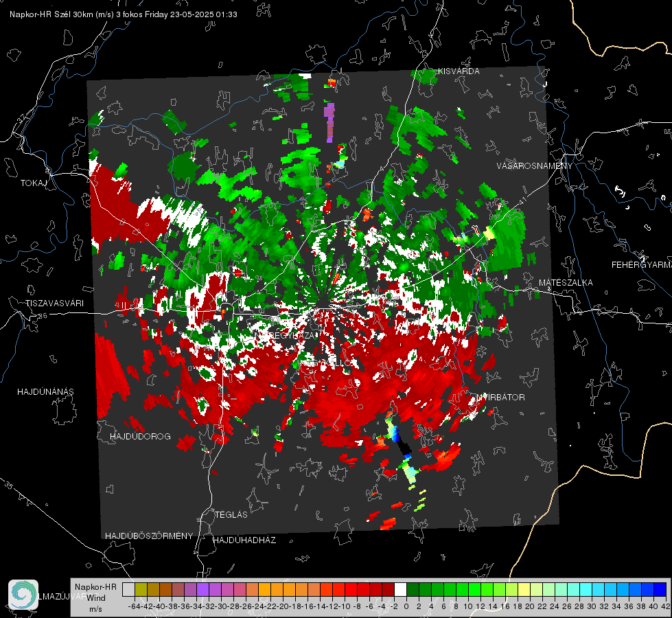Click the light gray leftmost legend swatch
The image size is (672, 618).
[x=128, y=589]
